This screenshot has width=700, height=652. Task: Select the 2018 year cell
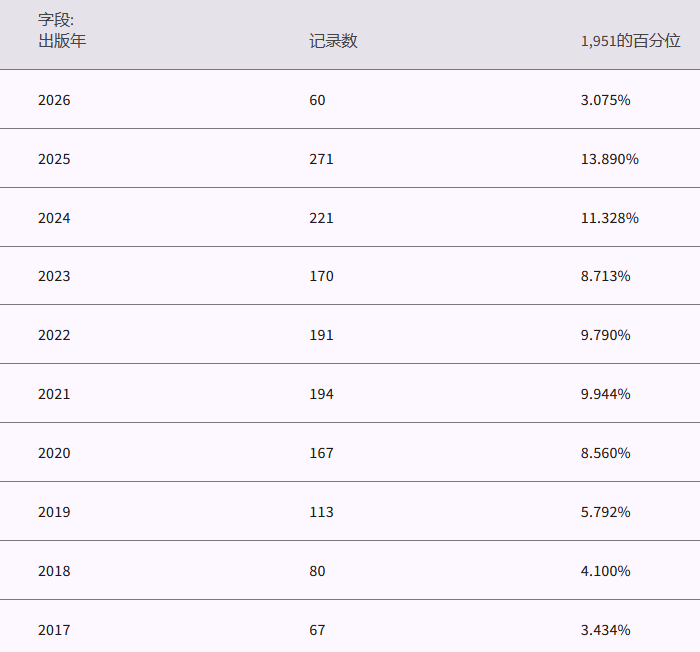[54, 571]
